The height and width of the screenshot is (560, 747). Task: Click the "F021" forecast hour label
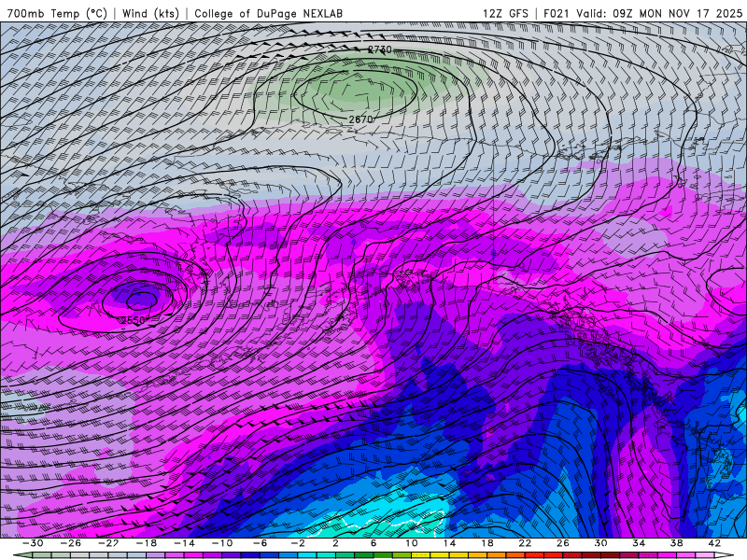click(x=556, y=13)
